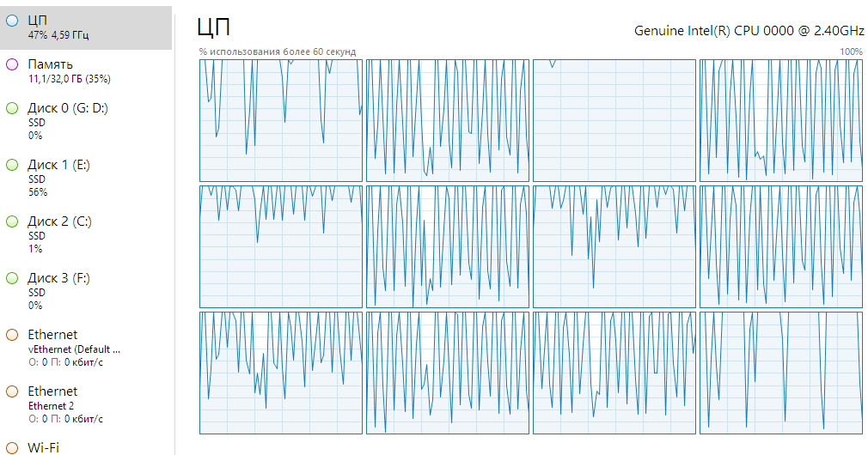
Task: Click the 1% usage value under Диск 2
Action: point(35,249)
